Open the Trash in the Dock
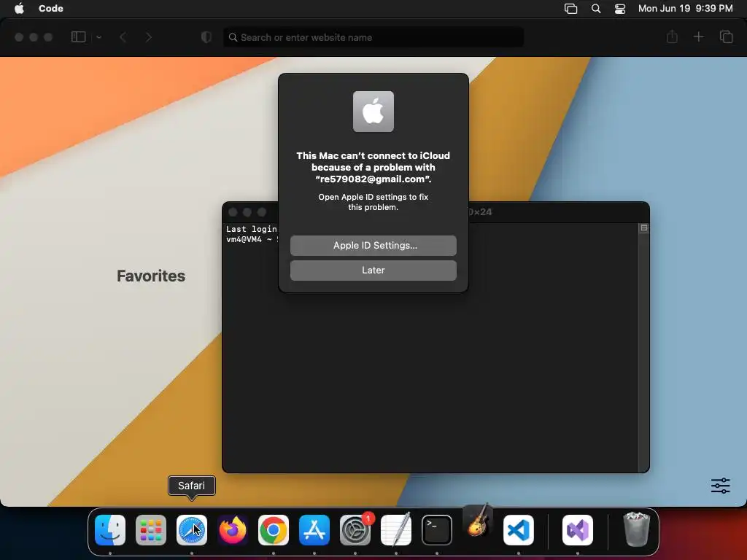The image size is (747, 560). pos(636,529)
